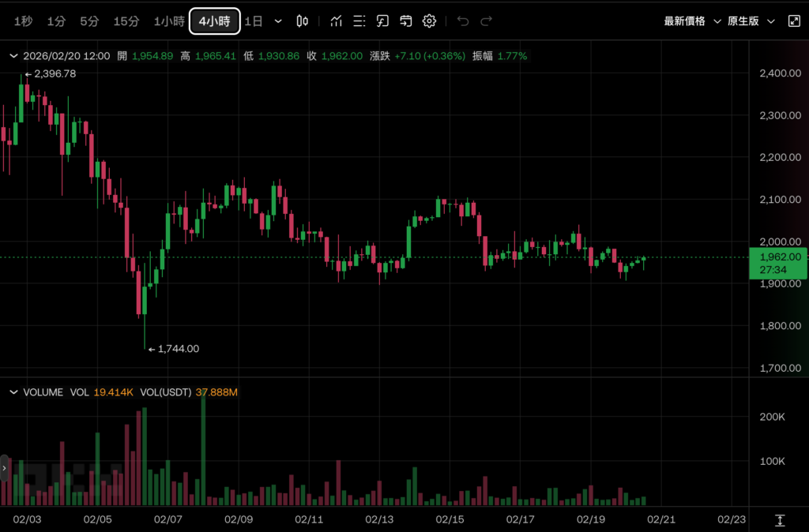Switch to the 1小時 timeframe
Screen dimensions: 809x532
[169, 21]
